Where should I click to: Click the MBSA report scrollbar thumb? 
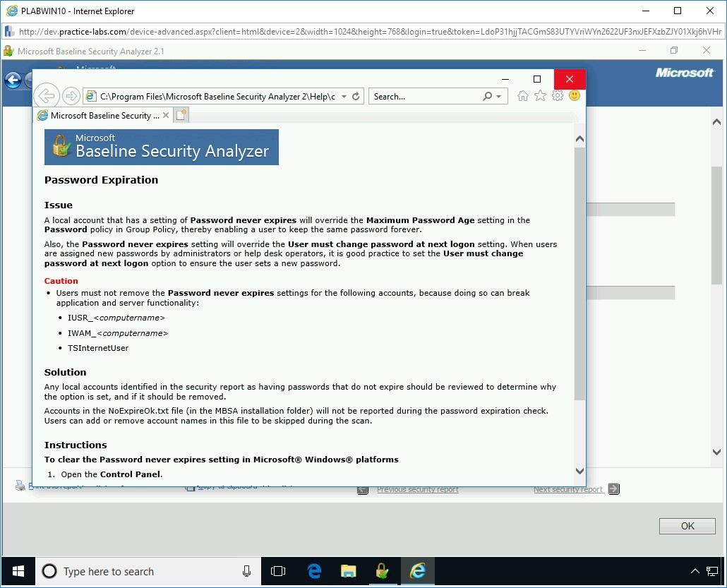pos(717,225)
